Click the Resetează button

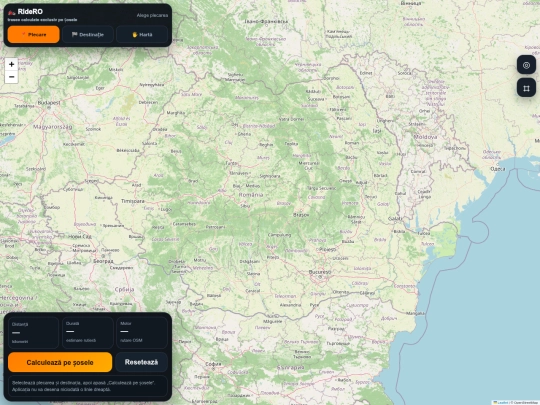(x=142, y=362)
